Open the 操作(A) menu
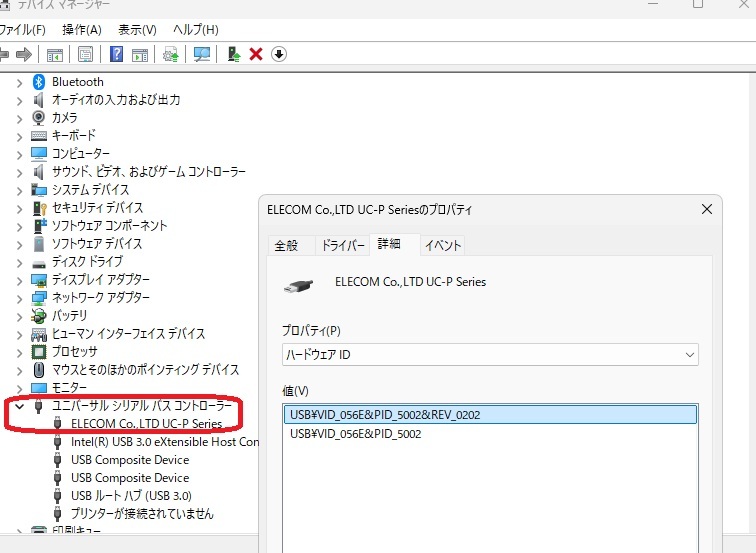The height and width of the screenshot is (553, 756). click(81, 30)
